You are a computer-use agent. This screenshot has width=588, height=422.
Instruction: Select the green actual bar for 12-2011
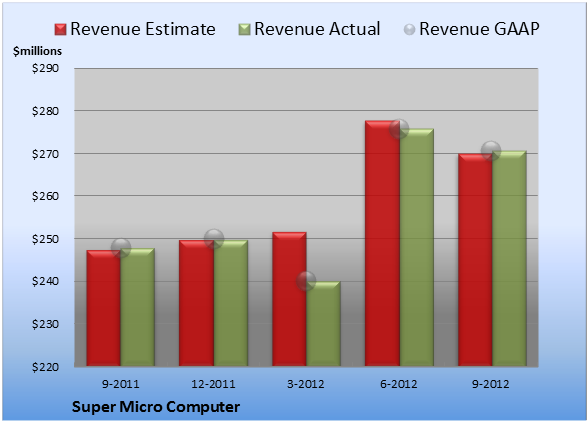coord(231,303)
